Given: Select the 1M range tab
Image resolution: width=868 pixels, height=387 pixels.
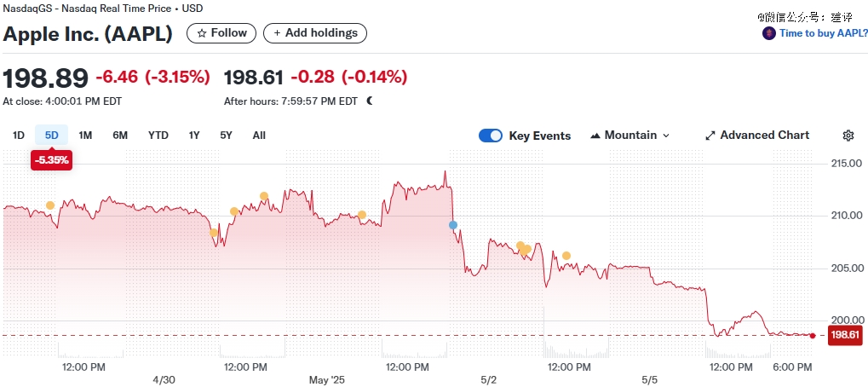Looking at the screenshot, I should [x=85, y=136].
